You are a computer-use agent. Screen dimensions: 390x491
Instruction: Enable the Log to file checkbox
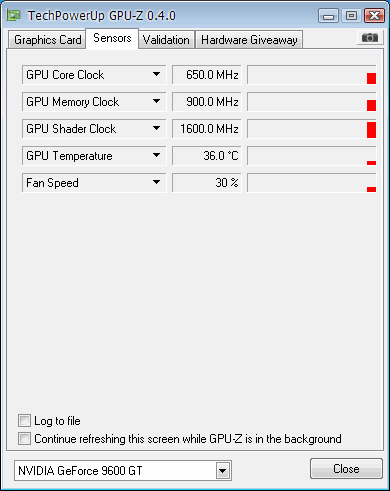(x=24, y=421)
